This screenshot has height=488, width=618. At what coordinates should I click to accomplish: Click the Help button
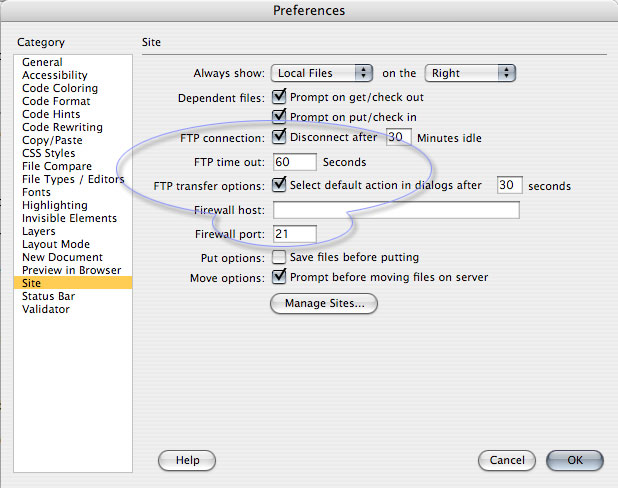187,460
